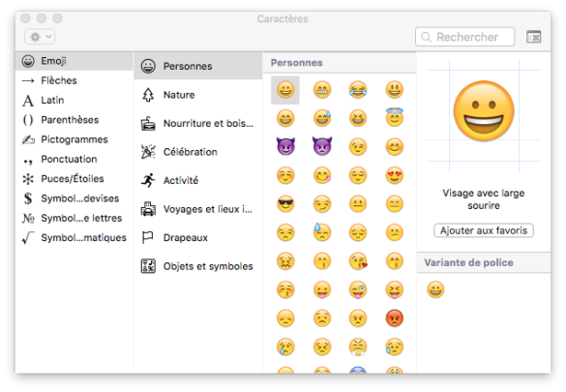Select the relieved face emoji
Image resolution: width=566 pixels, height=392 pixels.
pyautogui.click(x=358, y=175)
